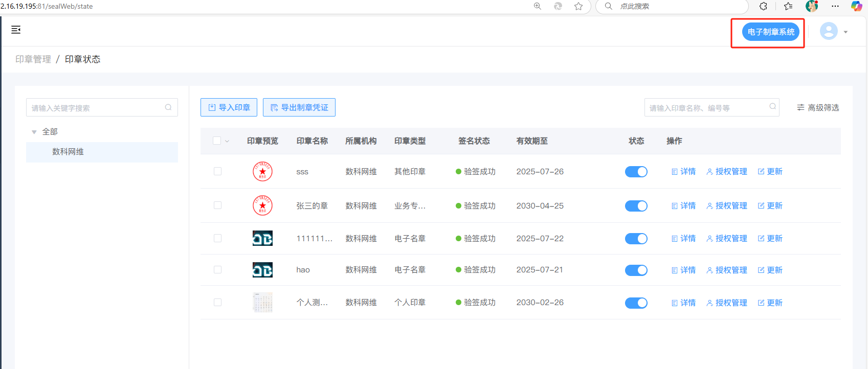This screenshot has height=369, width=868.
Task: Click the 导入印章 button
Action: pyautogui.click(x=229, y=107)
